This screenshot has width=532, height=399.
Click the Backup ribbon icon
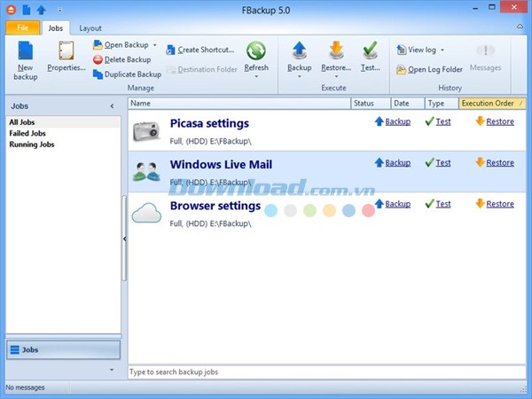[x=300, y=51]
